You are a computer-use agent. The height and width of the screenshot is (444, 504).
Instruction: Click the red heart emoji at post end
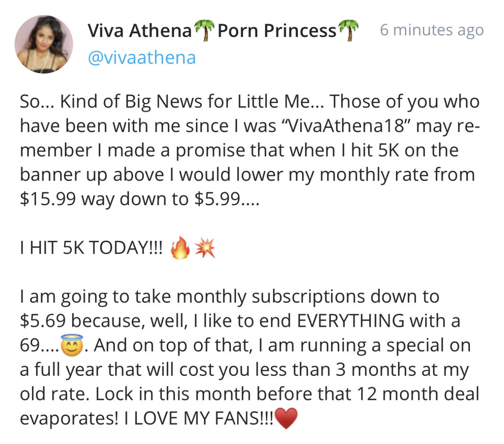pyautogui.click(x=285, y=419)
